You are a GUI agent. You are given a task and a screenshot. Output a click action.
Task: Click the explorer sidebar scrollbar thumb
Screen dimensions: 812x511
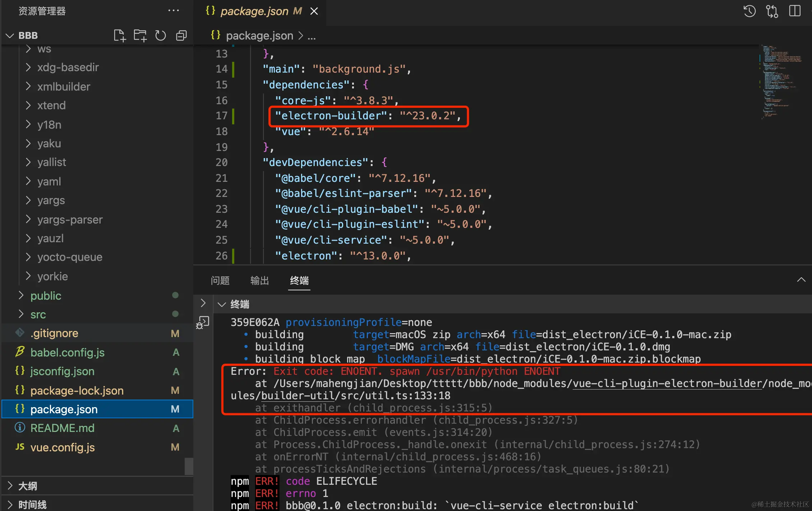(189, 466)
